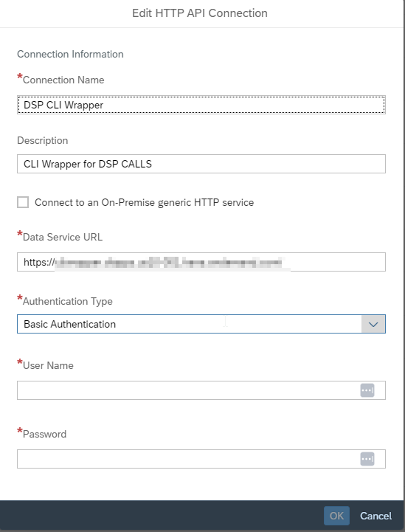Click the Description label
This screenshot has width=405, height=532.
pyautogui.click(x=42, y=140)
